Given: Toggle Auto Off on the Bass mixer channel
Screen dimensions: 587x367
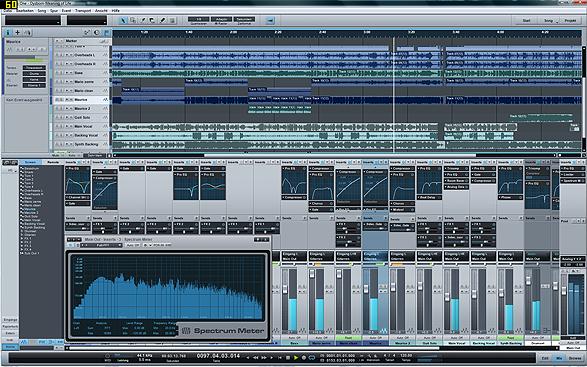Looking at the screenshot, I should 294,337.
